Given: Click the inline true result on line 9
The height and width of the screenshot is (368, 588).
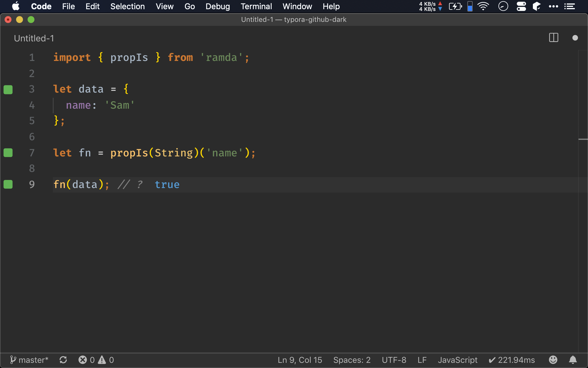Looking at the screenshot, I should [167, 185].
